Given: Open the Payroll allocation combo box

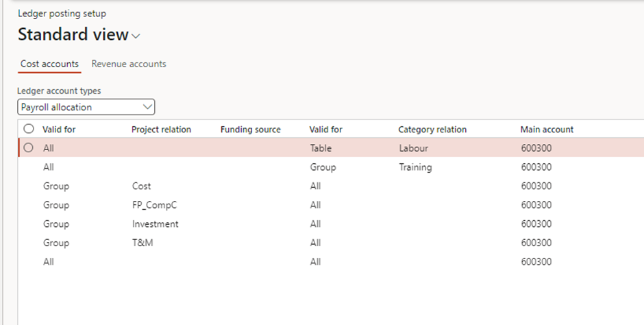Looking at the screenshot, I should coord(86,107).
